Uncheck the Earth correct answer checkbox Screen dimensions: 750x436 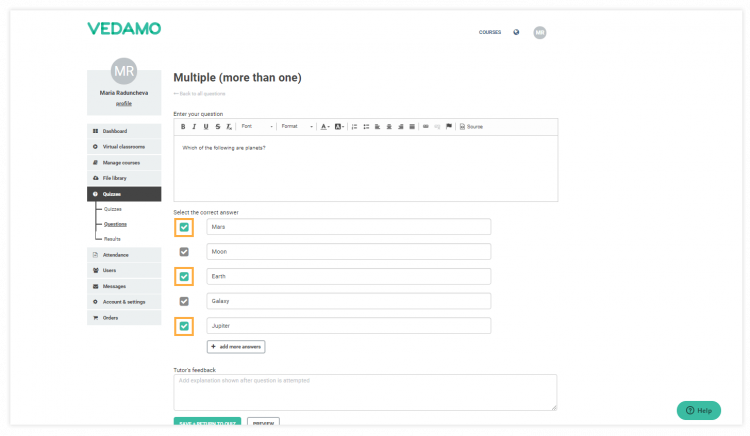[184, 277]
